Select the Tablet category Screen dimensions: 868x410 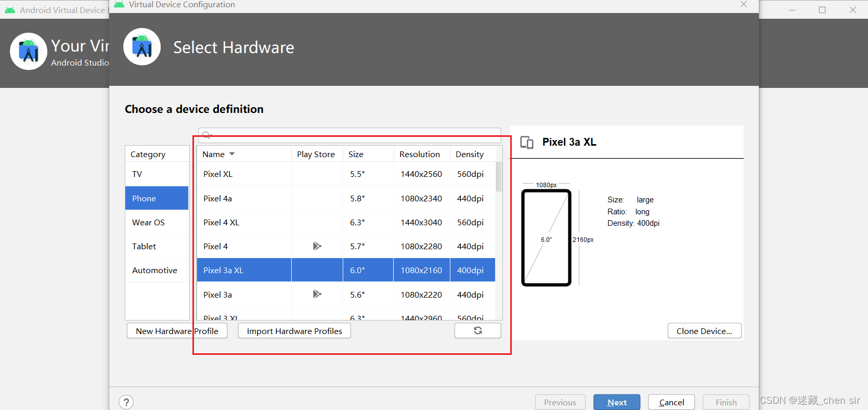pos(157,246)
